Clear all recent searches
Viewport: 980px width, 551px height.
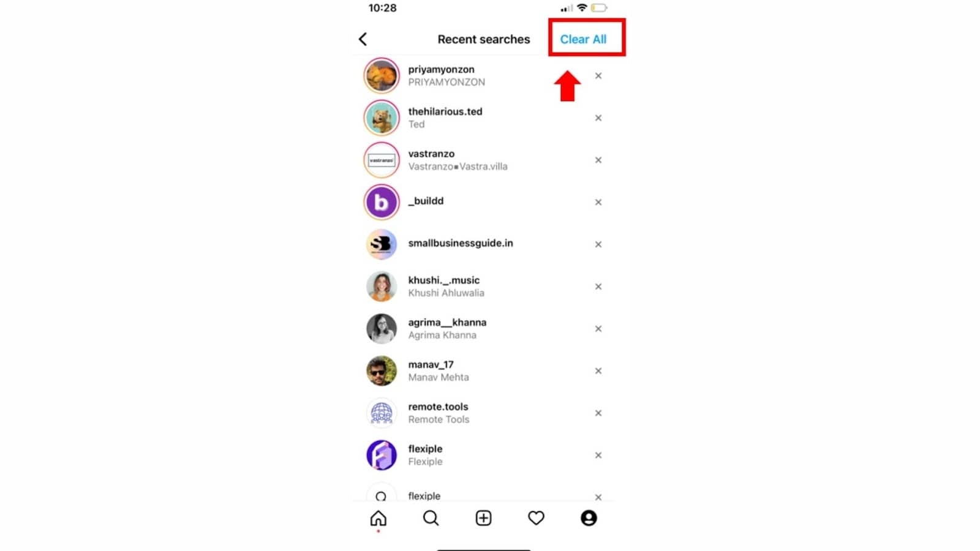pyautogui.click(x=583, y=39)
